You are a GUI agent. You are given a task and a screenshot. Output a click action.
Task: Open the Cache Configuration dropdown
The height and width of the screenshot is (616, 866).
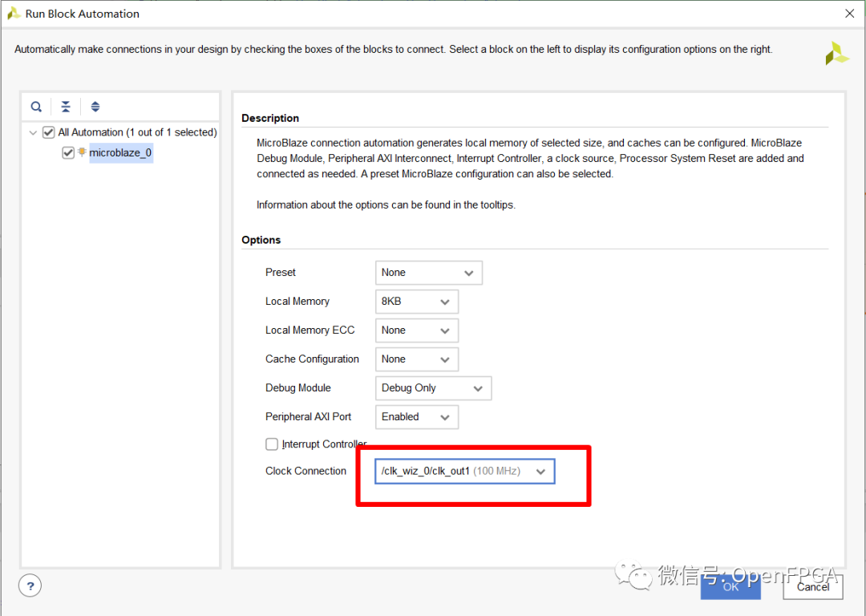pyautogui.click(x=416, y=359)
